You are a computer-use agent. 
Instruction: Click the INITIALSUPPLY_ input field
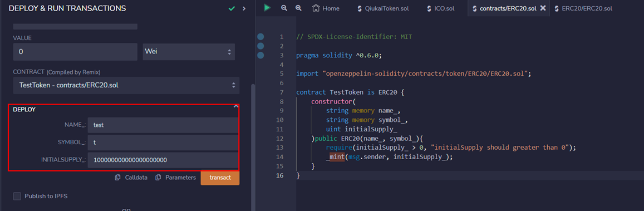pos(163,160)
